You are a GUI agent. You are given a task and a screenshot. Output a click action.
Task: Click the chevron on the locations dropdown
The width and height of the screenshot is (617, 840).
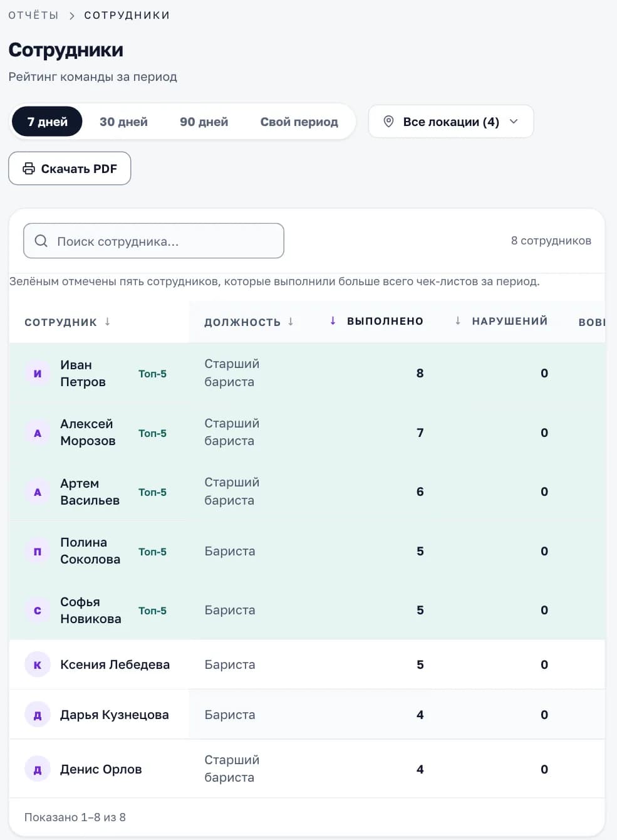(x=514, y=122)
